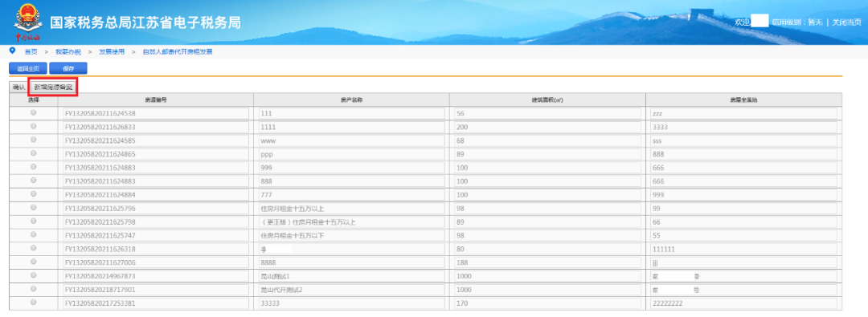Screen dimensions: 868x317
Task: Click the 房源编号 column header
Action: pos(156,100)
